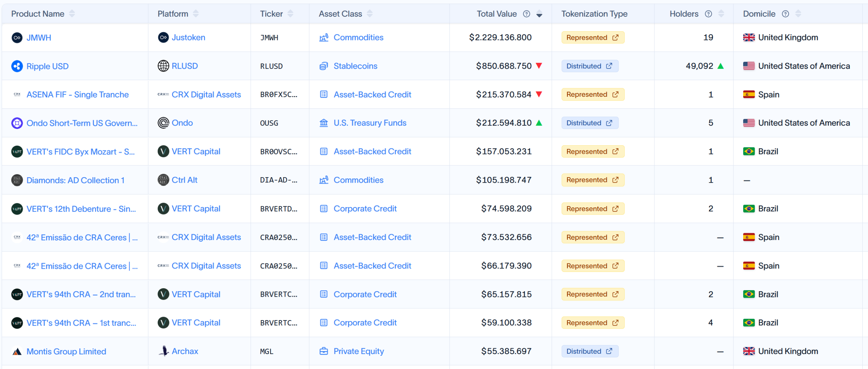
Task: Select the $55.385.697 total value
Action: click(x=506, y=351)
